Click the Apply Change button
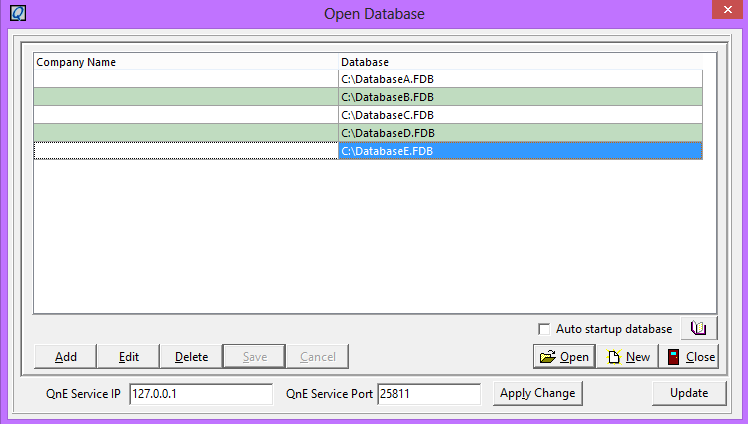Image resolution: width=748 pixels, height=424 pixels. 538,393
